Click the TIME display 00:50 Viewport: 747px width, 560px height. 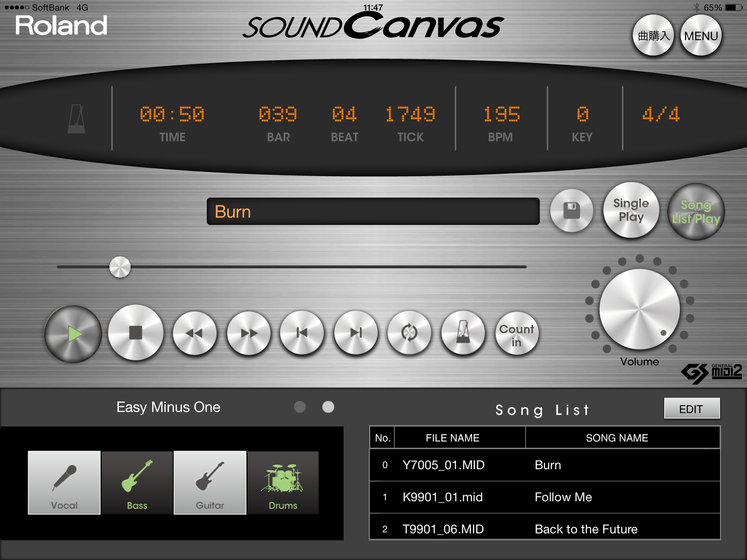[x=172, y=114]
